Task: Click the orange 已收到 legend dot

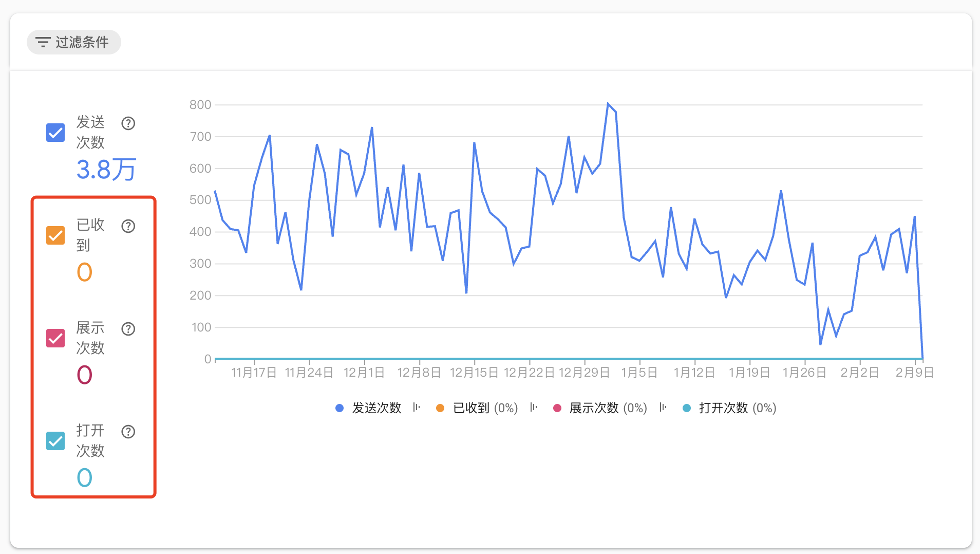Action: pos(440,408)
